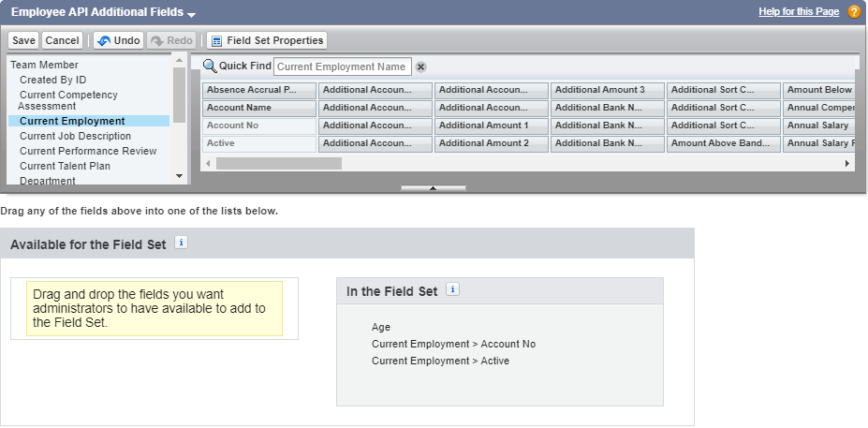Select the Additional Amount 2 tile
Image resolution: width=868 pixels, height=428 pixels.
coord(492,143)
